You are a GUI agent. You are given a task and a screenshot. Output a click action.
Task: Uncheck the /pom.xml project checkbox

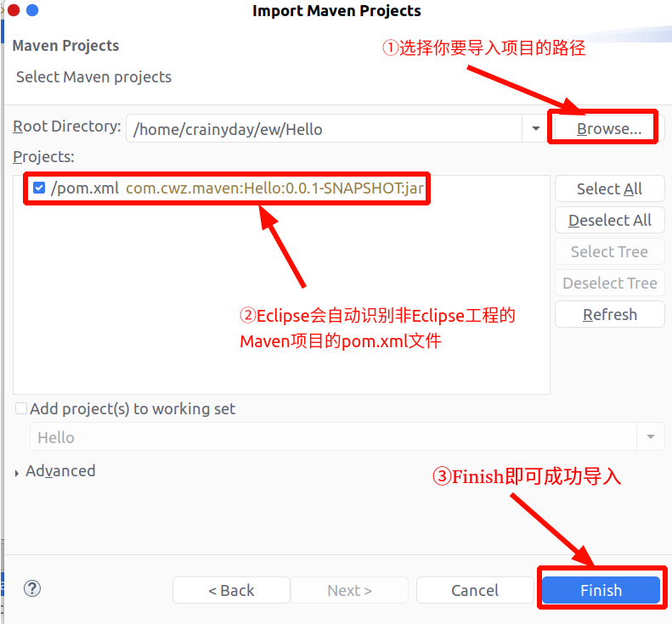[x=39, y=188]
